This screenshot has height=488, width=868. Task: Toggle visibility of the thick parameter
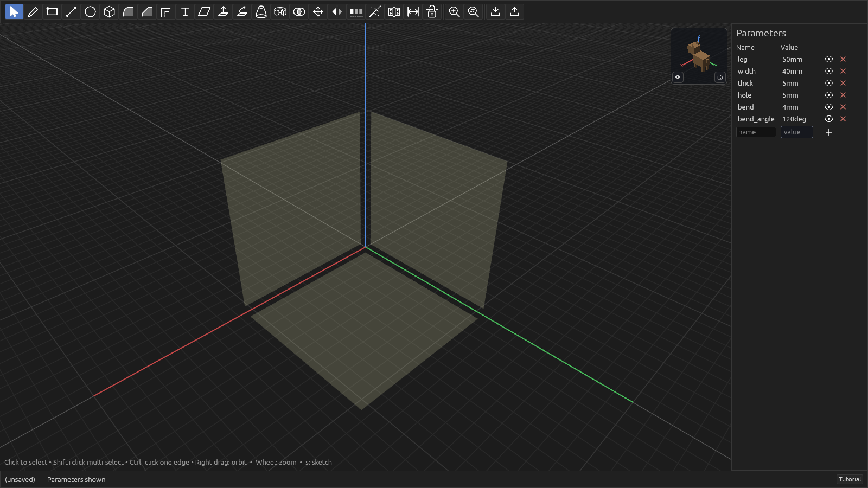click(x=829, y=83)
